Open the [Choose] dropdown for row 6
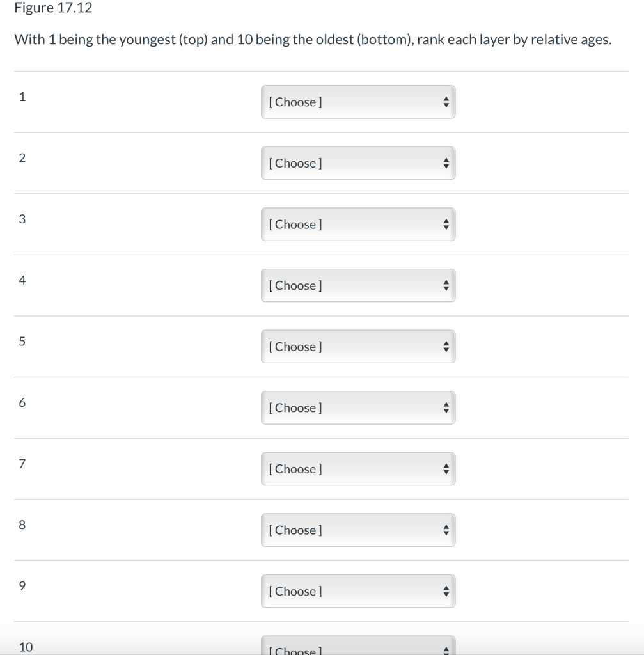This screenshot has height=655, width=644. coord(349,407)
